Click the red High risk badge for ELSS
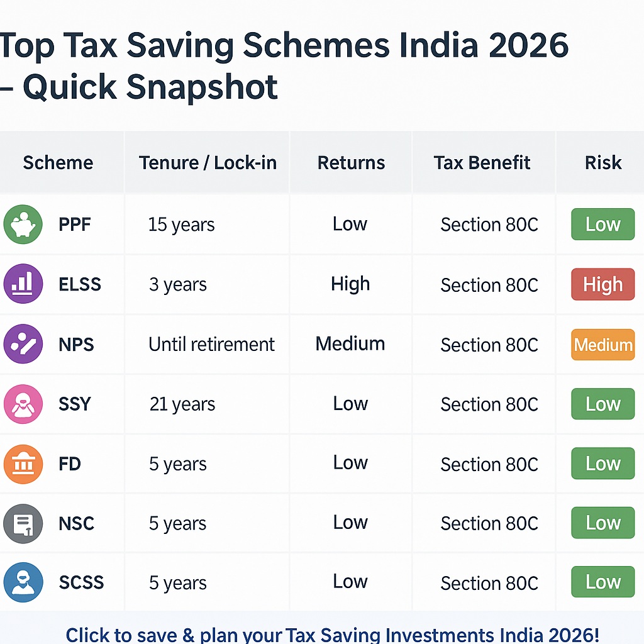644x644 pixels. click(602, 284)
